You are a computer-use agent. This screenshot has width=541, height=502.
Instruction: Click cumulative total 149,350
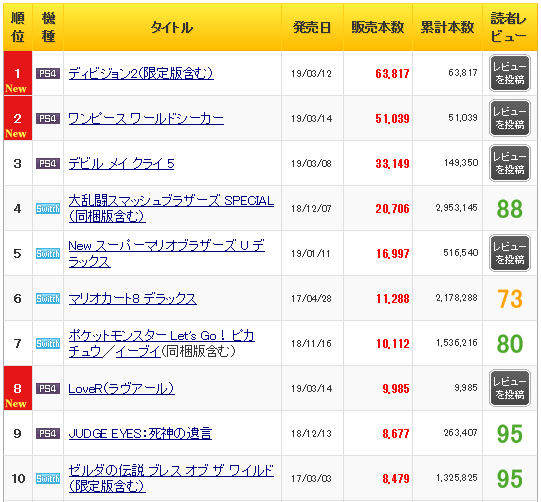461,163
